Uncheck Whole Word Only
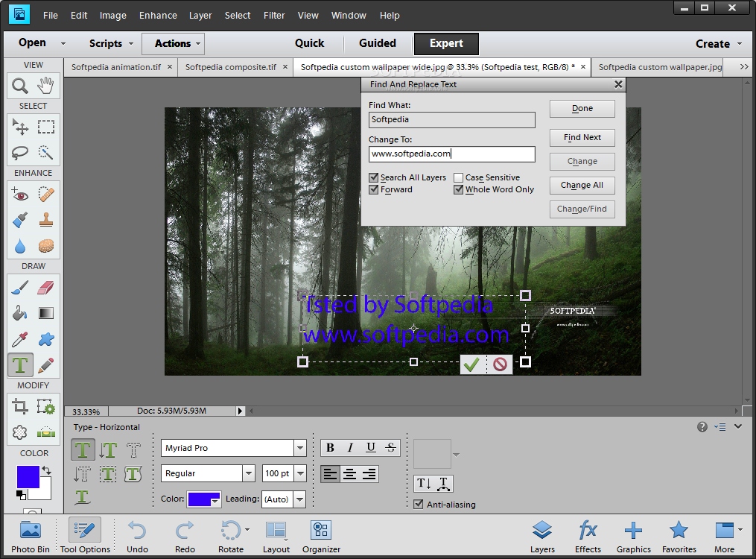The height and width of the screenshot is (559, 756). coord(459,189)
